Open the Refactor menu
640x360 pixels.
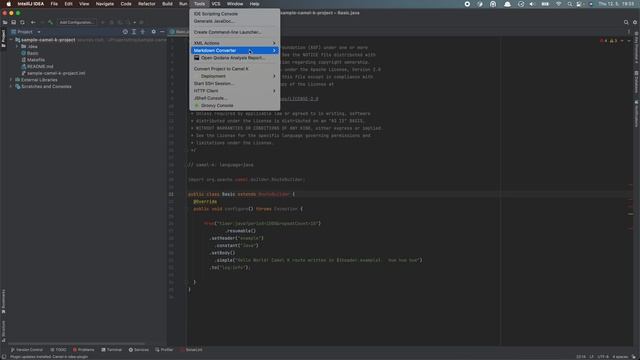click(x=147, y=4)
